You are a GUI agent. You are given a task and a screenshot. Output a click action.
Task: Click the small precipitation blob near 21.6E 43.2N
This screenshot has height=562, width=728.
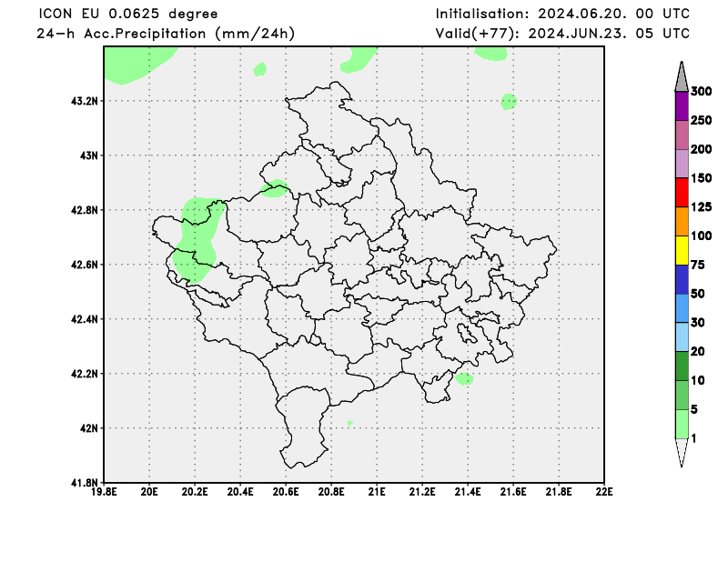click(x=509, y=101)
